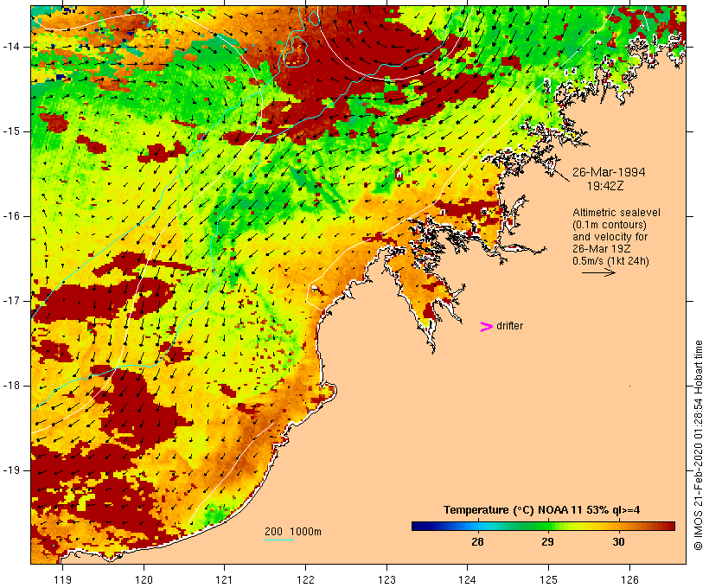Viewport: 709px width, 588px height.
Task: Click the colorbar label '29'
Action: coord(547,542)
